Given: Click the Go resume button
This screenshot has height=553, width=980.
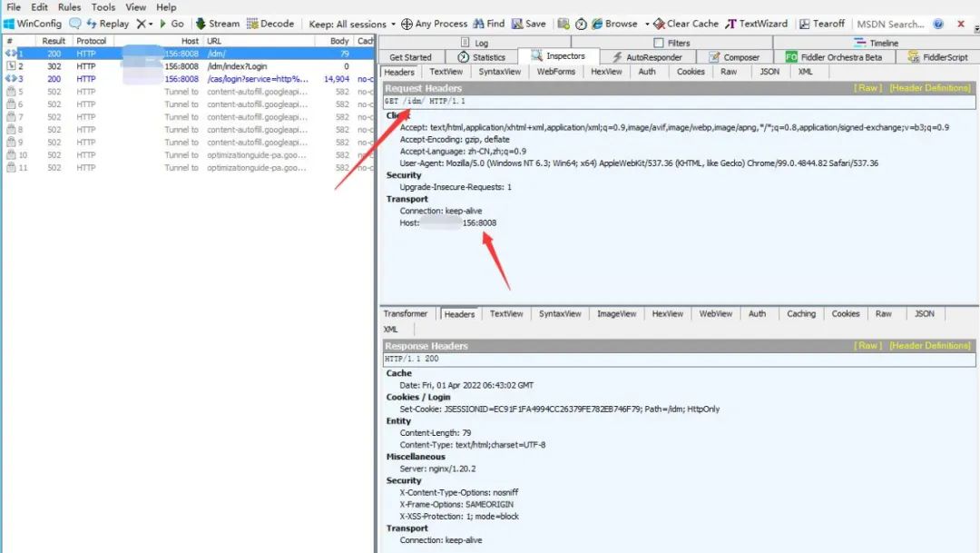Looking at the screenshot, I should 171,24.
